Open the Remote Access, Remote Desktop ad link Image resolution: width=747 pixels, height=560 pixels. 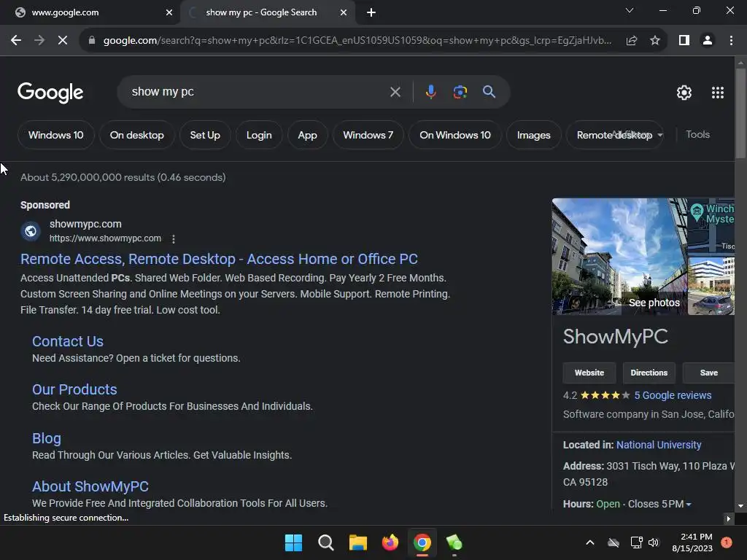click(x=219, y=259)
